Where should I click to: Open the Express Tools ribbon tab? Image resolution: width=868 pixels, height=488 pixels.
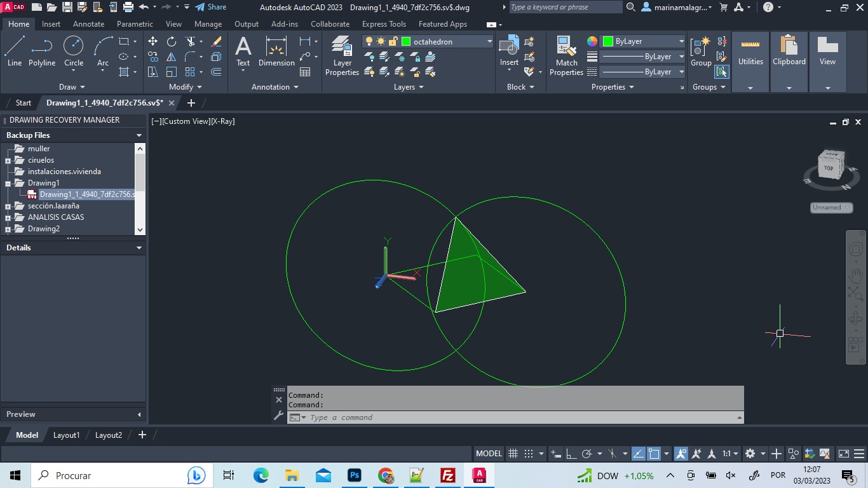pos(384,24)
